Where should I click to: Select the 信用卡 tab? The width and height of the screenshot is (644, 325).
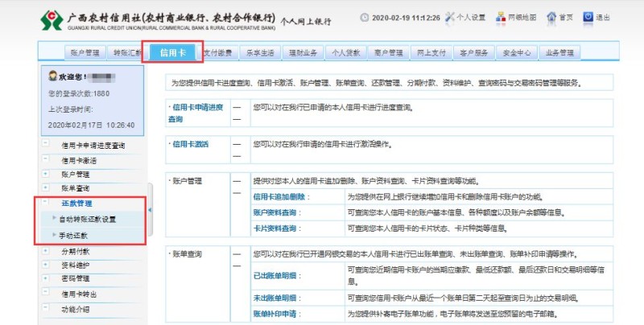pyautogui.click(x=172, y=52)
